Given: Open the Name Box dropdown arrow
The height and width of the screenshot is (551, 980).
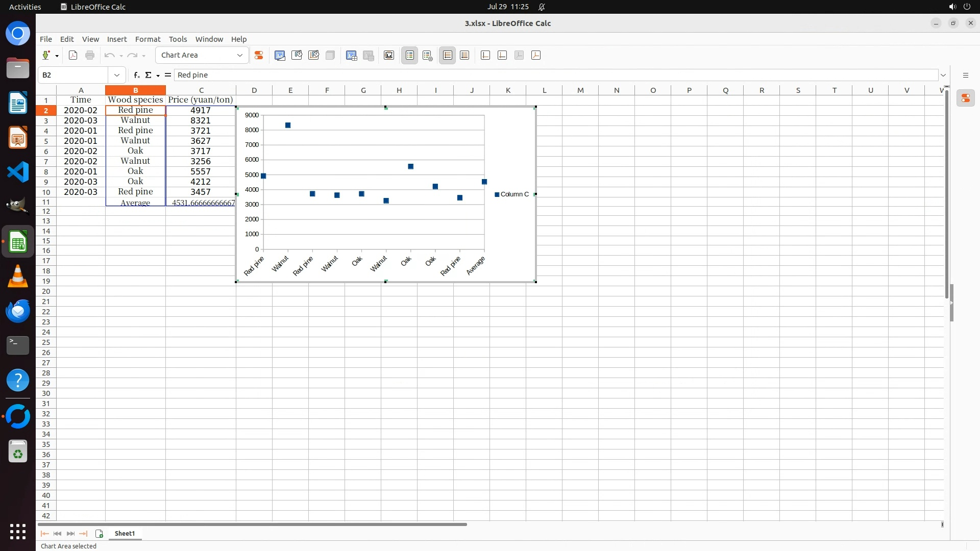Looking at the screenshot, I should (117, 75).
